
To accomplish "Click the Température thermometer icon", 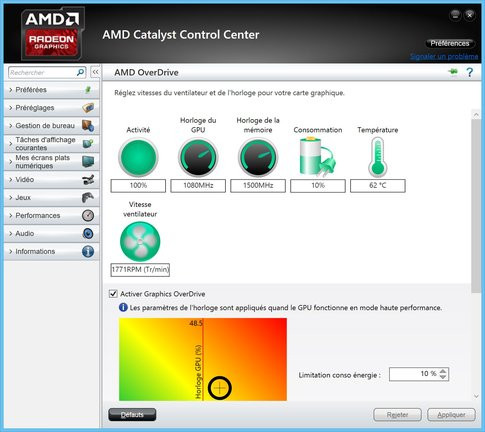I will pyautogui.click(x=378, y=157).
